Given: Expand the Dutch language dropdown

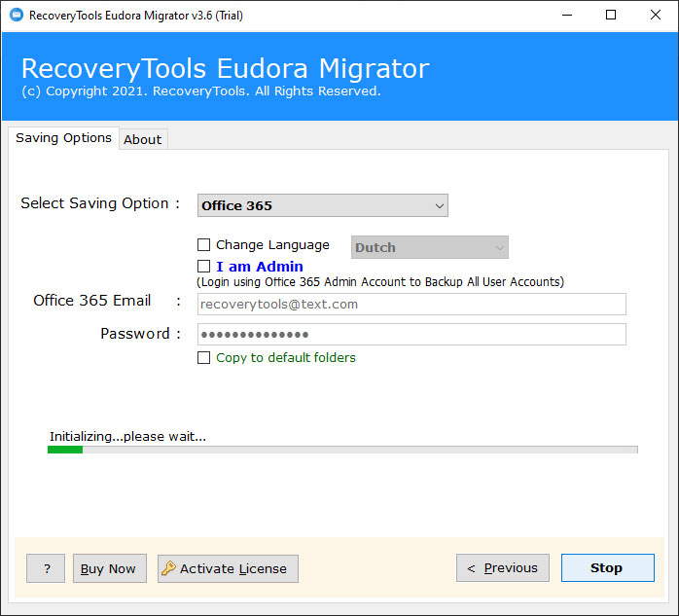Looking at the screenshot, I should (x=430, y=247).
